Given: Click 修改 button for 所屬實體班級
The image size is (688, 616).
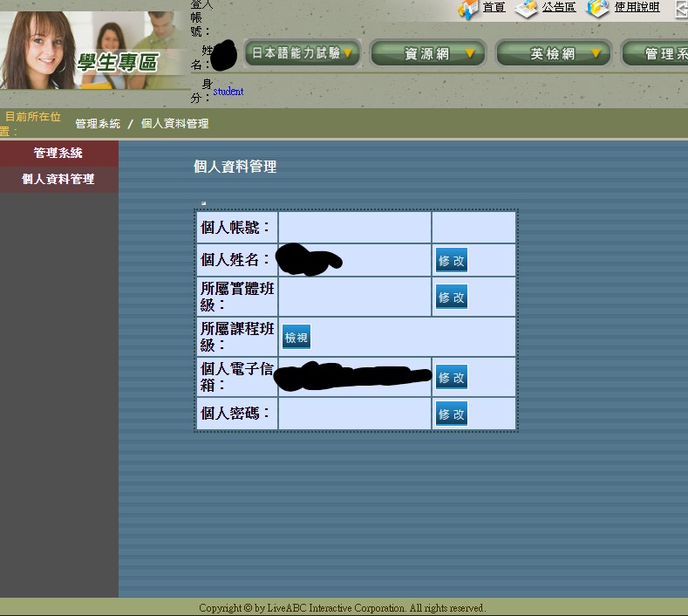Looking at the screenshot, I should [452, 297].
